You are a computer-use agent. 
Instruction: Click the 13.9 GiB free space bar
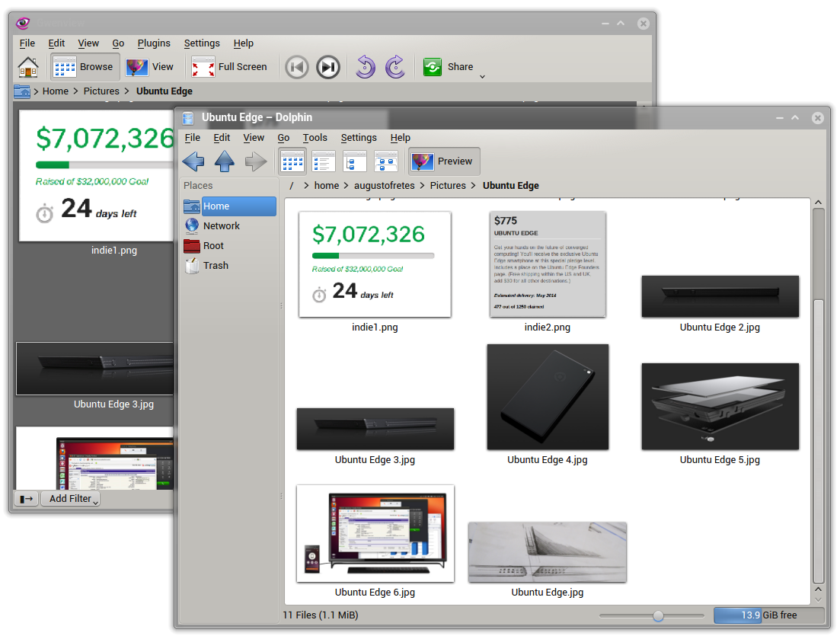768,615
